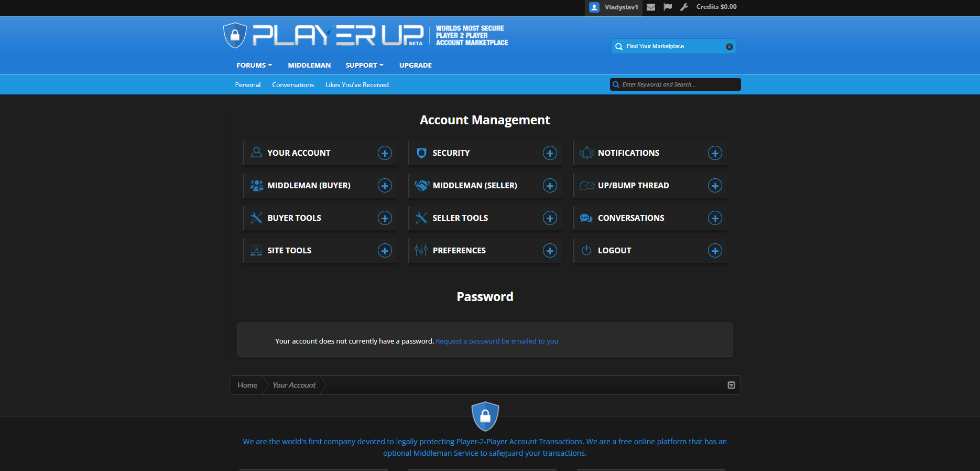Expand the Up/Bump Thread section
The image size is (980, 471).
pyautogui.click(x=715, y=186)
